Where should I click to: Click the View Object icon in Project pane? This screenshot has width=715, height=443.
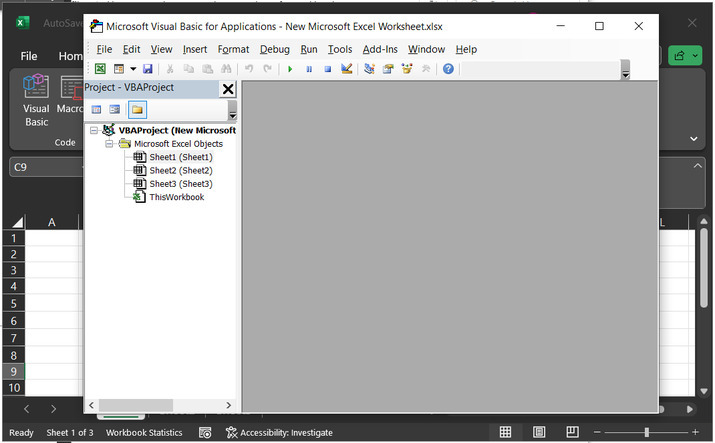(114, 109)
